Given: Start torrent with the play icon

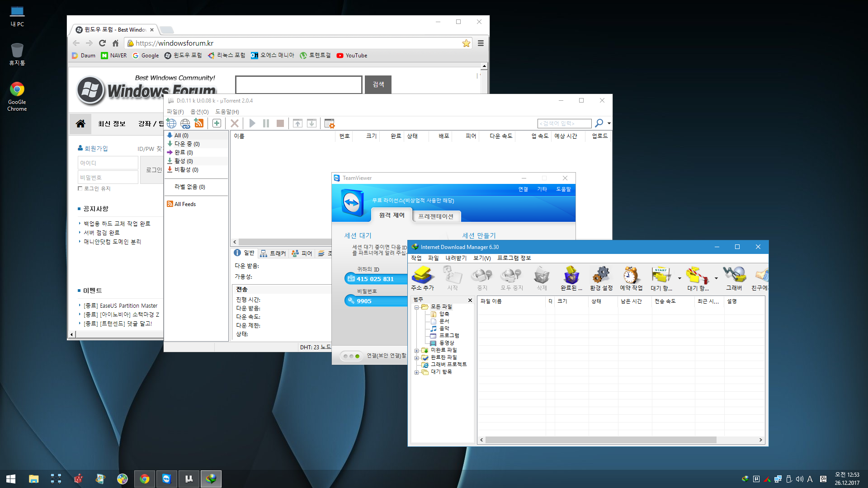Looking at the screenshot, I should [x=252, y=123].
